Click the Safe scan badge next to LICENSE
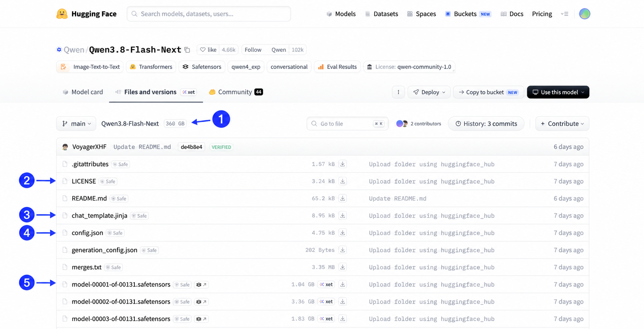This screenshot has width=644, height=329. 108,181
